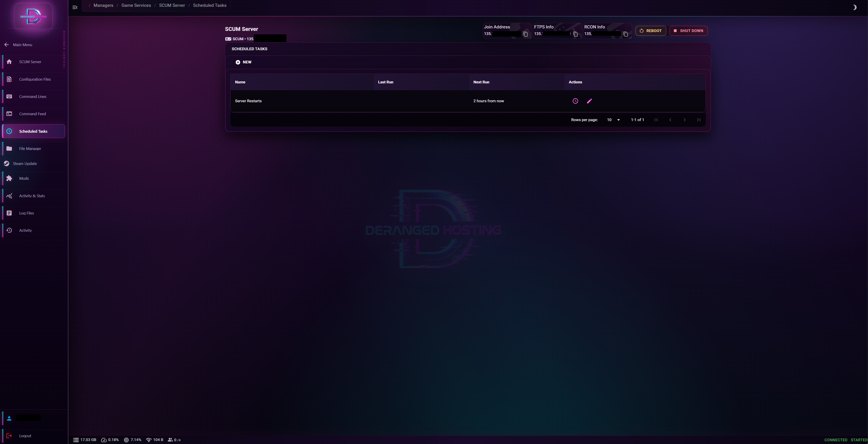This screenshot has width=868, height=444.
Task: Click the red logout arrow icon
Action: (x=9, y=436)
